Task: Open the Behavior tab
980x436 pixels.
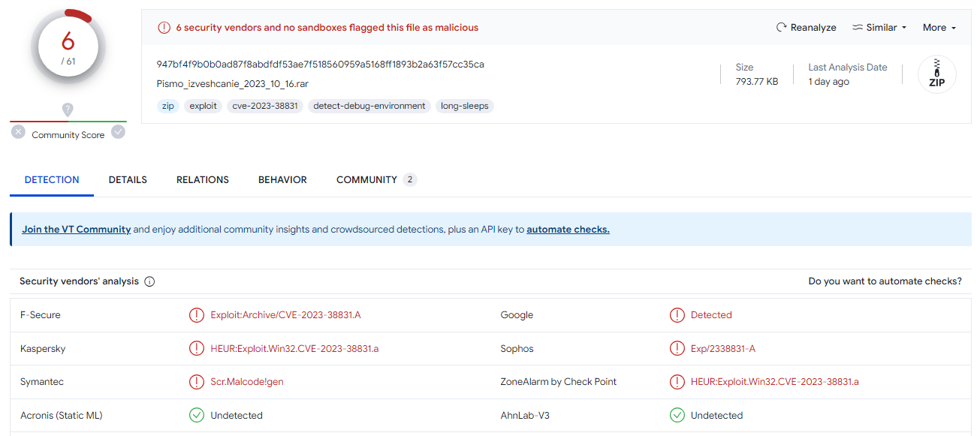Action: [x=282, y=180]
